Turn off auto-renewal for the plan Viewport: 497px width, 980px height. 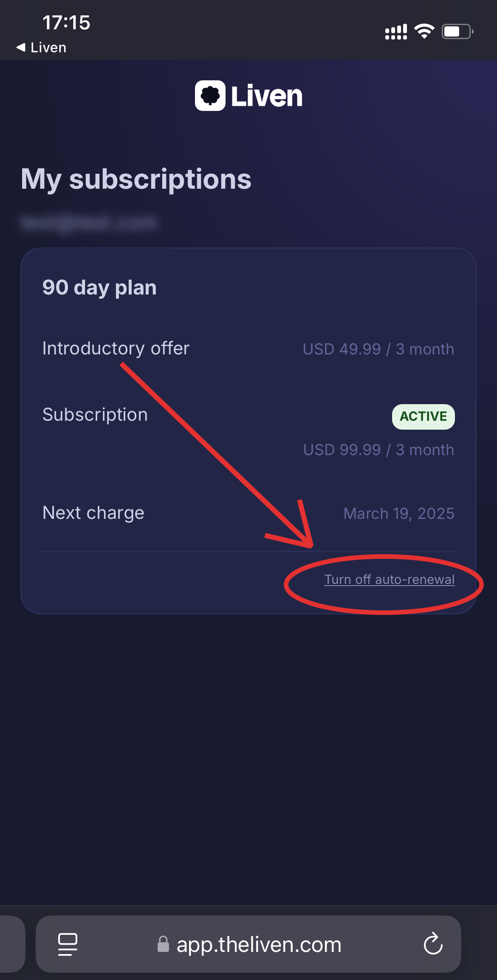pyautogui.click(x=389, y=580)
